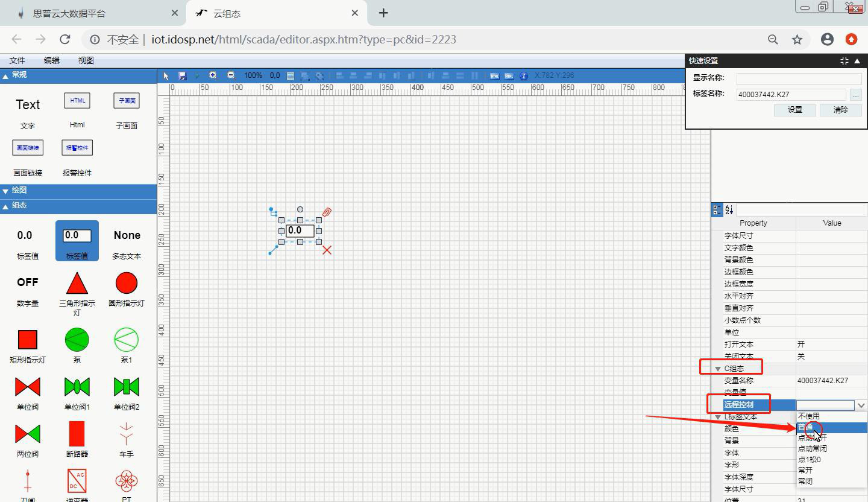Image resolution: width=868 pixels, height=502 pixels.
Task: Expand the 绘图 section in sidebar
Action: (5, 191)
